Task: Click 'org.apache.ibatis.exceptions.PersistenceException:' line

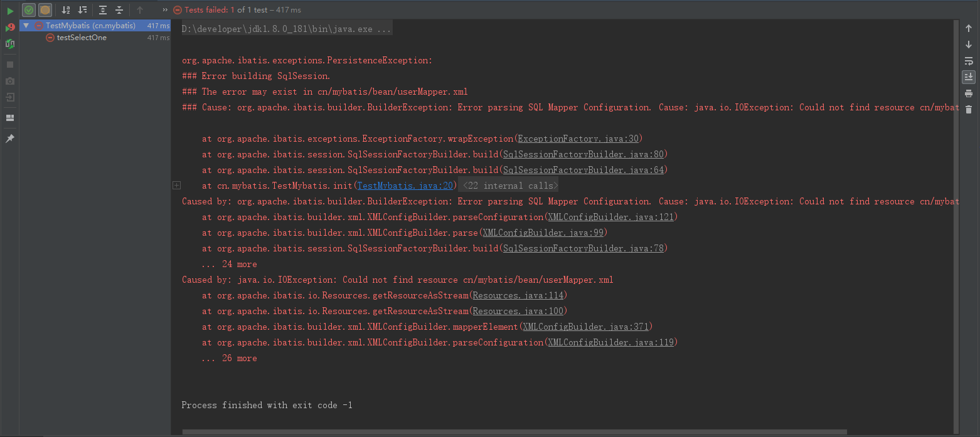Action: point(307,60)
